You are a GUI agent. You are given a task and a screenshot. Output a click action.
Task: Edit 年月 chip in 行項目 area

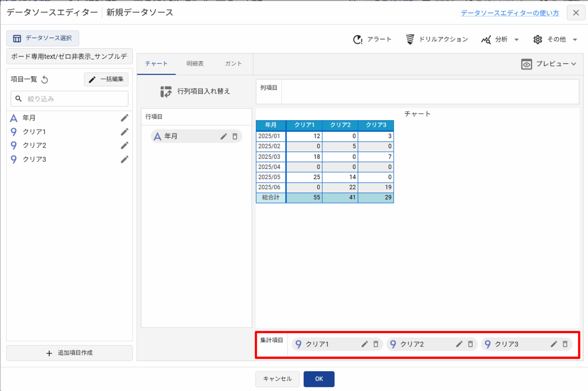pos(224,136)
